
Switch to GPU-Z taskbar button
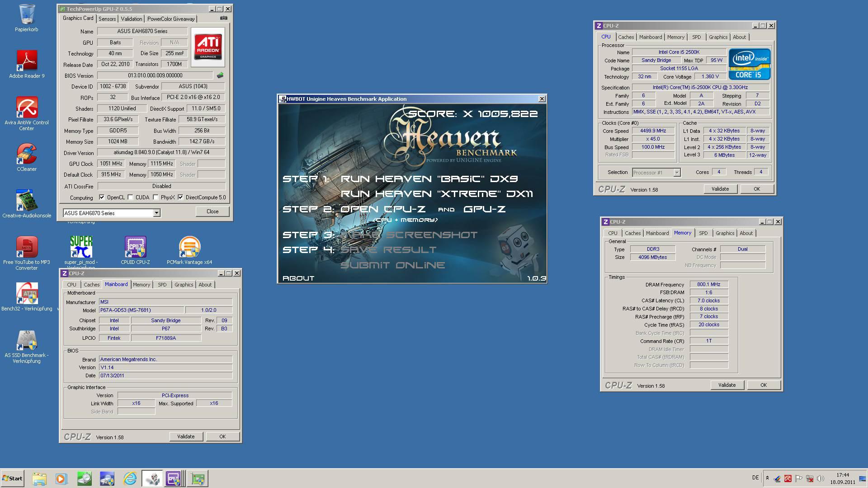[198, 479]
